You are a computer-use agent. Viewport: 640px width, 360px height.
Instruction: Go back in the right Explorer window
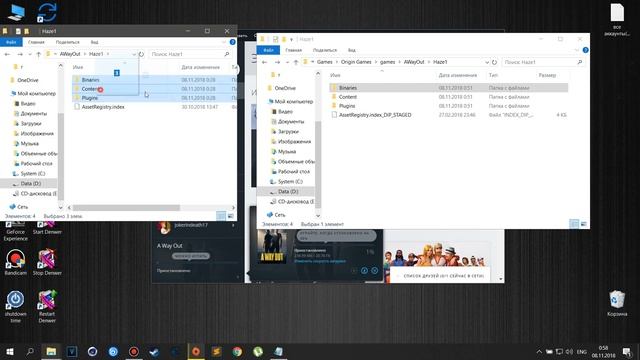[264, 62]
